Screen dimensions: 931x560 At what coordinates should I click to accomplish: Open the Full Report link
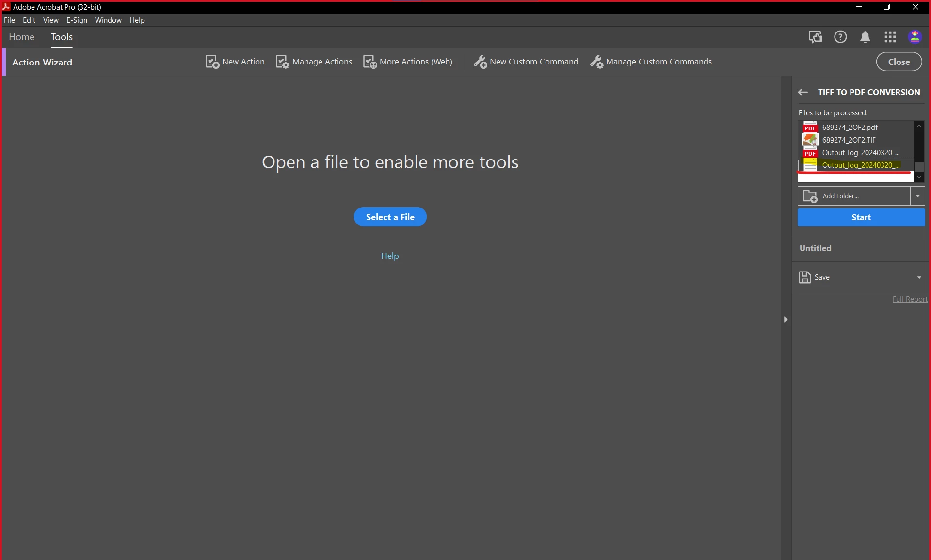click(x=910, y=299)
